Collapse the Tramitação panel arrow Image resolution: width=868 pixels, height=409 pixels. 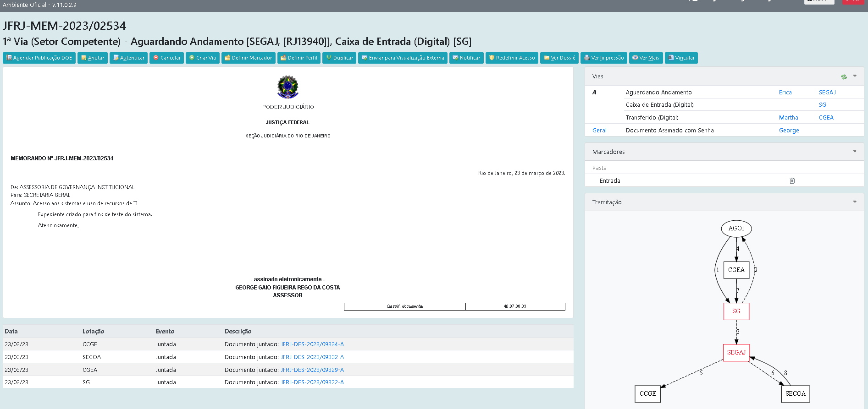click(855, 202)
